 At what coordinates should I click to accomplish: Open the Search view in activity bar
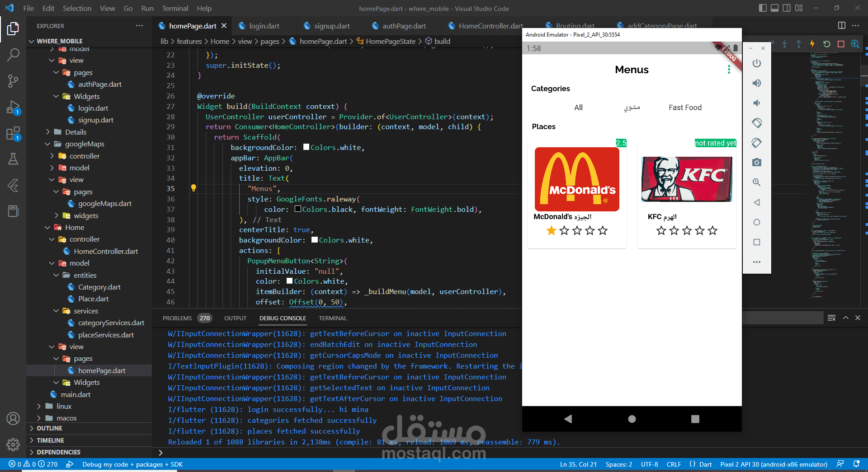click(13, 55)
